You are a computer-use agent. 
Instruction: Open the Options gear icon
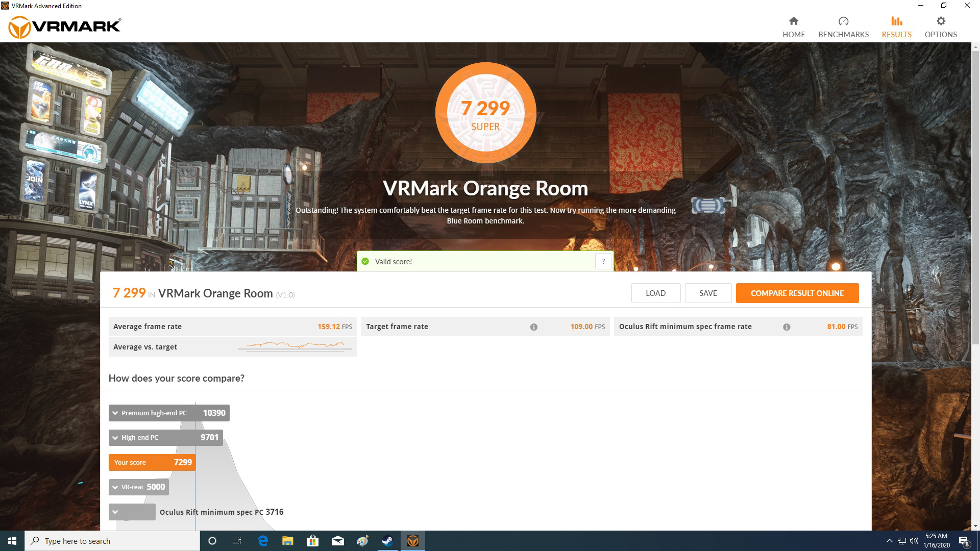(940, 26)
